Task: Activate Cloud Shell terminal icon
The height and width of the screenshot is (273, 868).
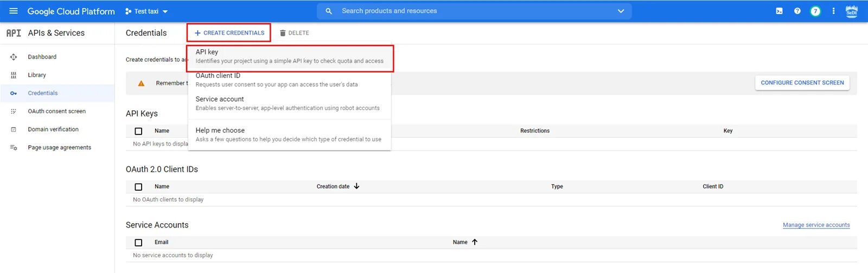Action: tap(779, 11)
